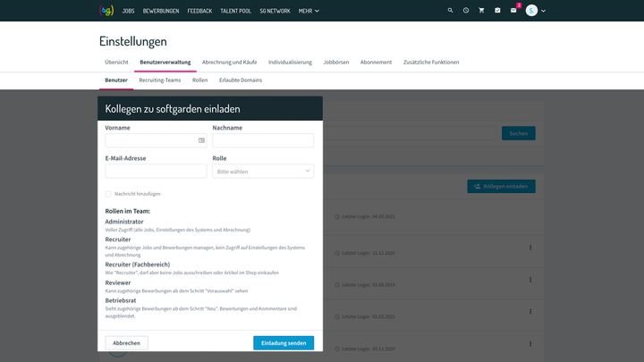Expand the MEHR menu
This screenshot has height=362, width=644.
(309, 11)
